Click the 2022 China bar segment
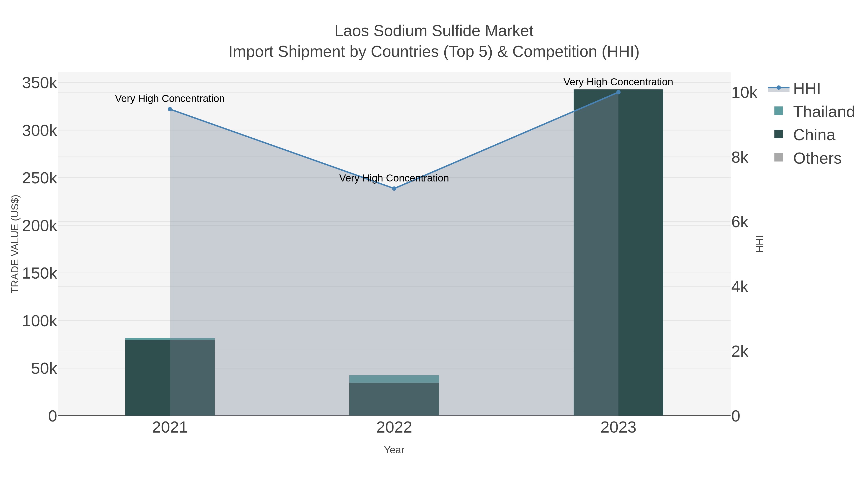This screenshot has height=488, width=868. pyautogui.click(x=394, y=399)
